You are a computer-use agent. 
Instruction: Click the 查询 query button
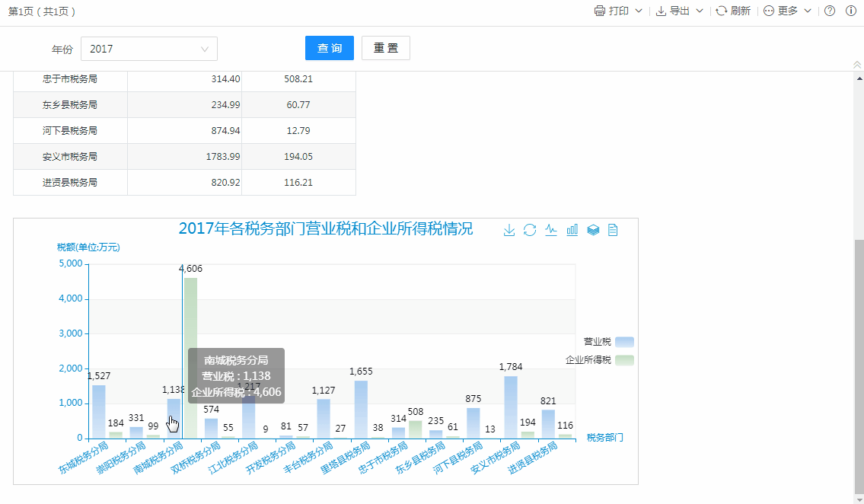pyautogui.click(x=329, y=48)
